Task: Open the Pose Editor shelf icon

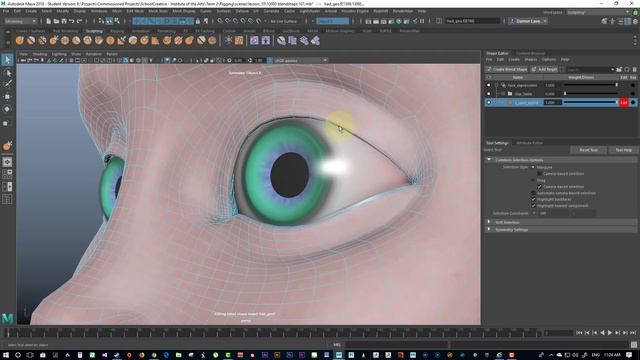Action: 266,40
